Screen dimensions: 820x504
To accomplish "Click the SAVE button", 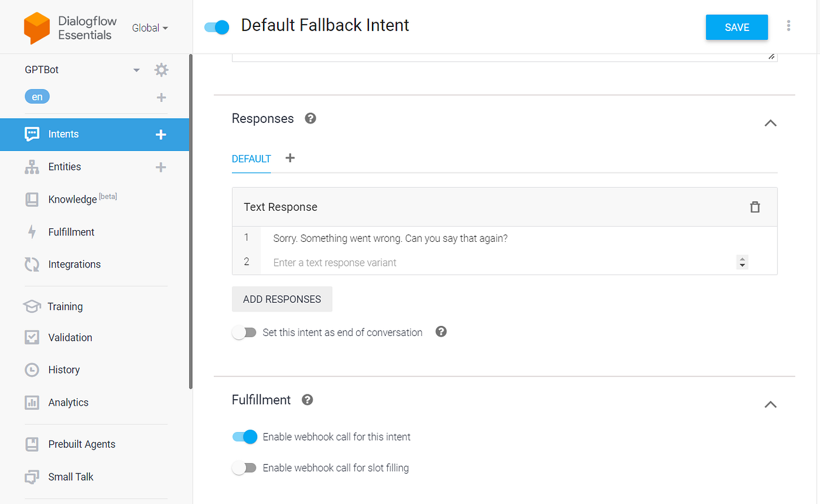I will pos(737,28).
